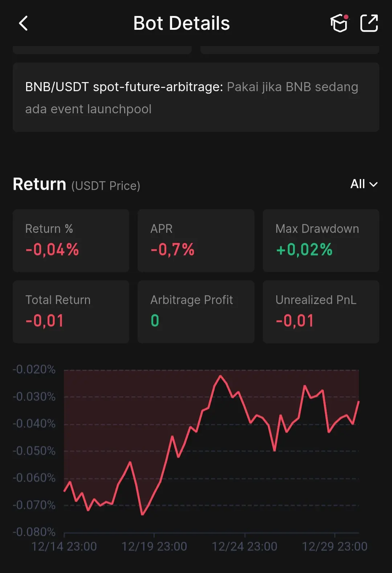Open the All time range dropdown
The image size is (392, 573).
tap(364, 184)
